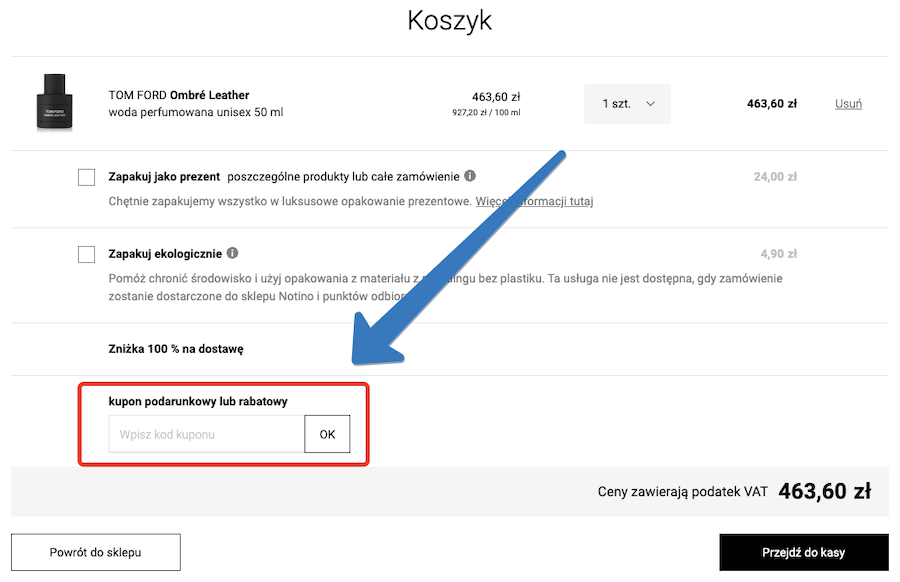900x582 pixels.
Task: Proceed to checkout via Przejdź do kasy
Action: (803, 552)
